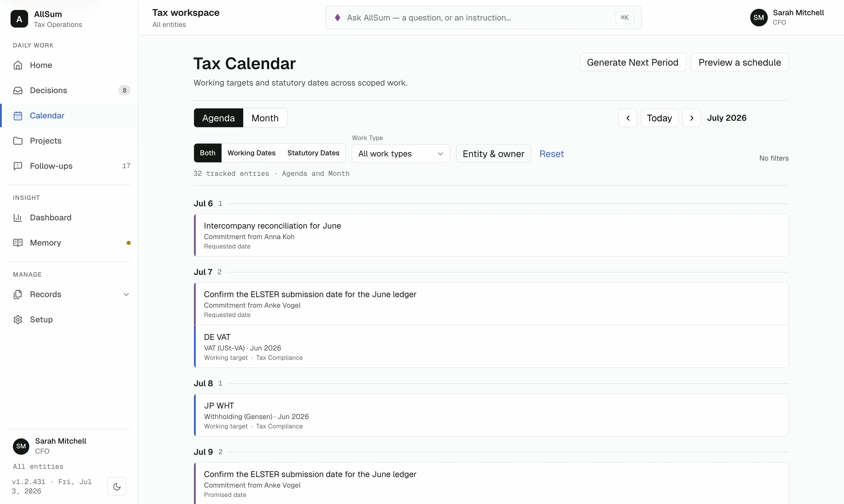
Task: Click the Tax Calendar heading
Action: 244,64
